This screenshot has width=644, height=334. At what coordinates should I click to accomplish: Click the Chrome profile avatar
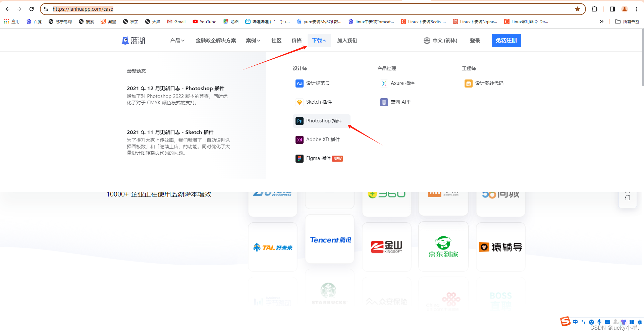pos(625,9)
